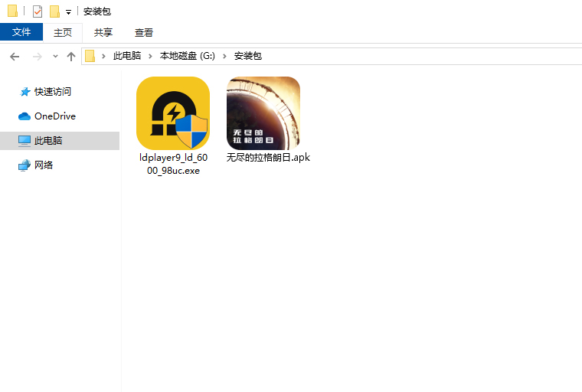Image resolution: width=582 pixels, height=392 pixels.
Task: Click the 快速访问 star icon
Action: 25,92
